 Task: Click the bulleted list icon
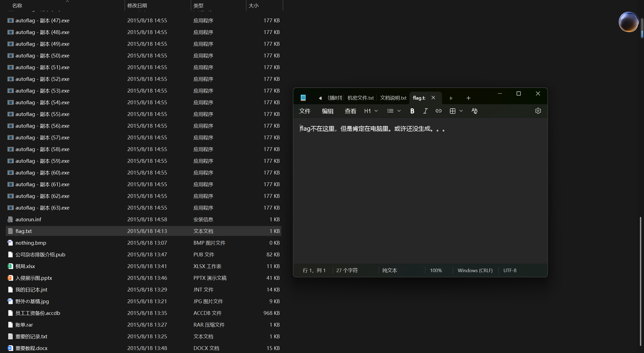click(390, 111)
